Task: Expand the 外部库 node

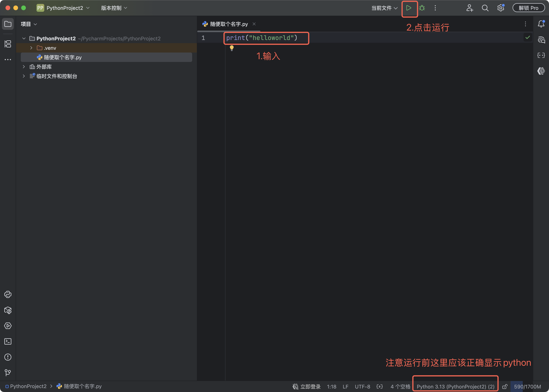Action: pos(24,67)
